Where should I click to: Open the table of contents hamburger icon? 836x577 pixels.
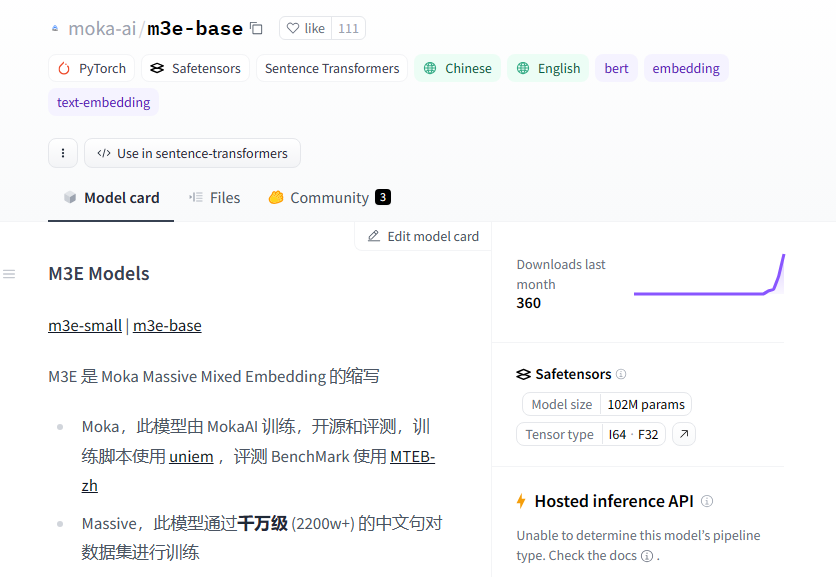click(x=9, y=274)
